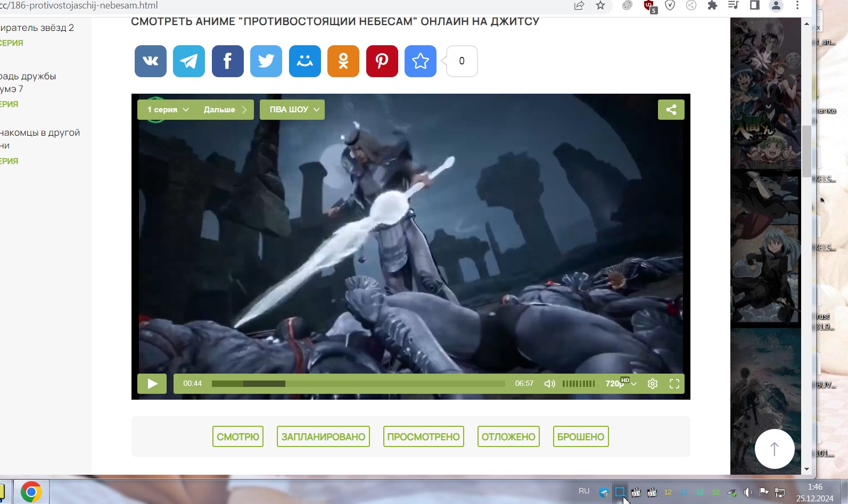Share via Telegram icon

(189, 61)
